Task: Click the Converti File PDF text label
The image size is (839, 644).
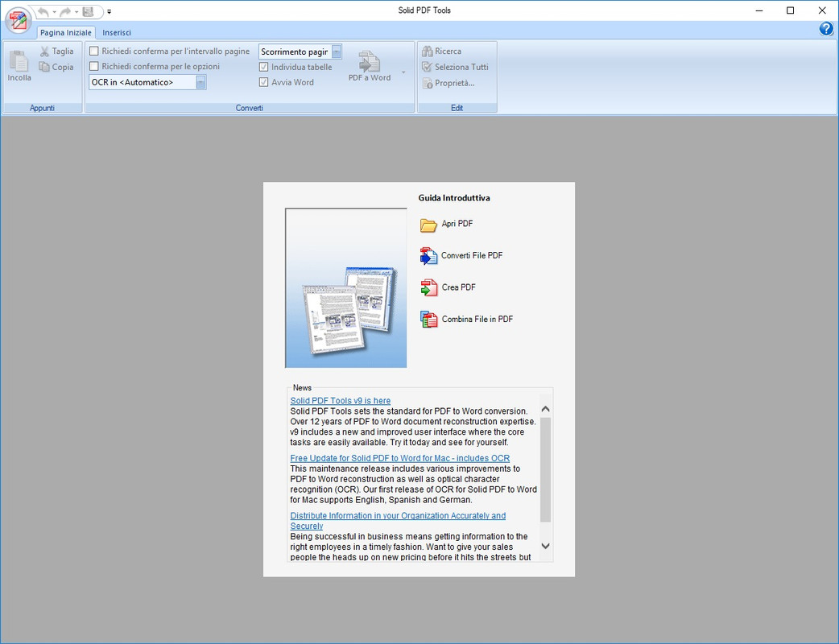Action: pyautogui.click(x=472, y=256)
